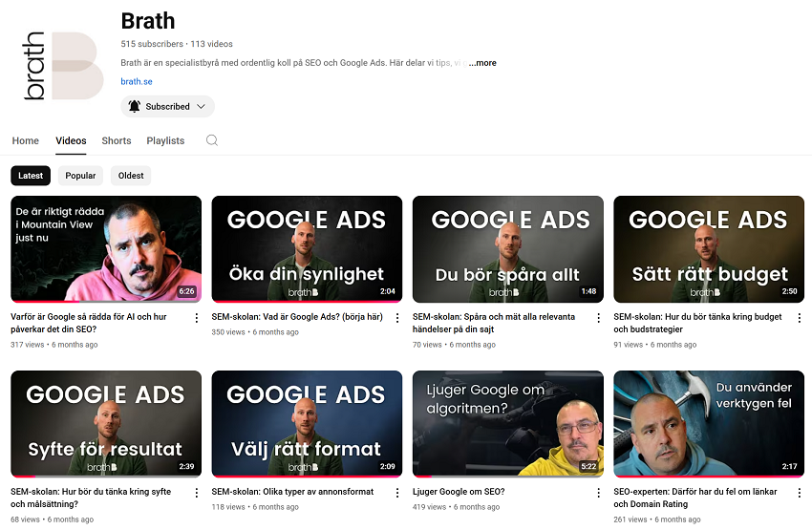The width and height of the screenshot is (812, 530).
Task: Open title 'Ljuger Google om SEO?'
Action: pos(459,492)
